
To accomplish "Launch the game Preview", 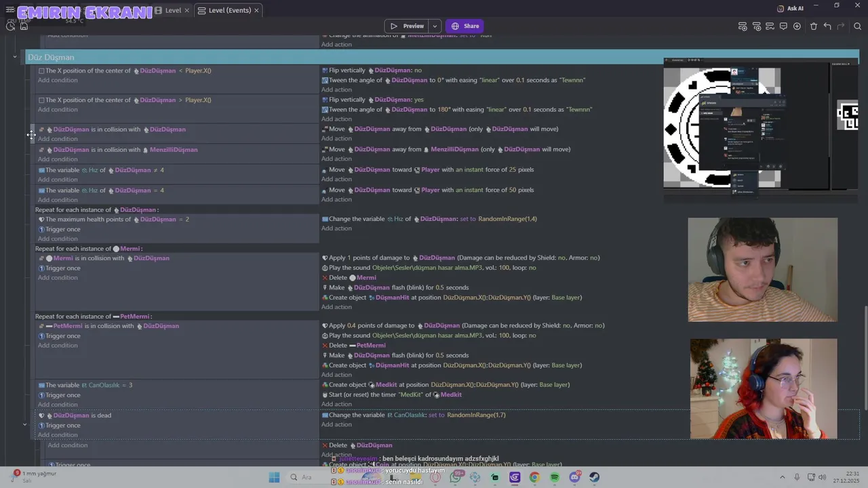I will click(x=407, y=26).
